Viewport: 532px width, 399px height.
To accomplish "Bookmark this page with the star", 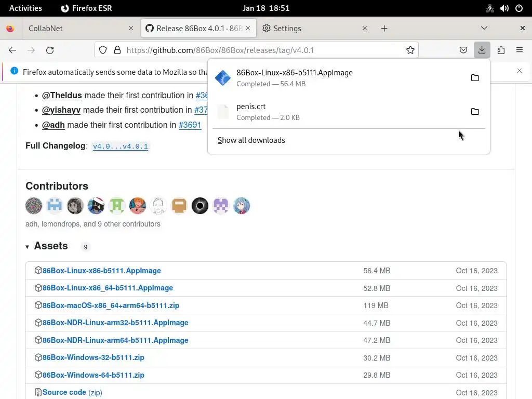I will click(x=410, y=50).
